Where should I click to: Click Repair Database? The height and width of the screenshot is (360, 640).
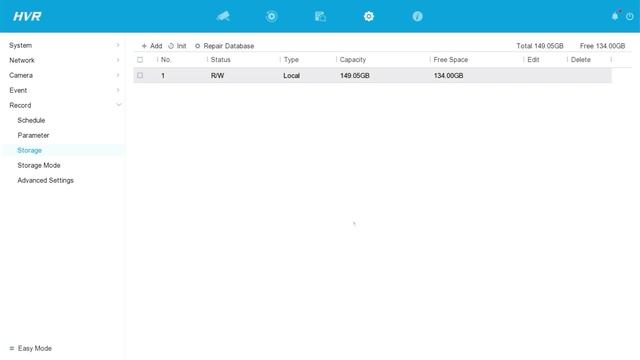pos(224,46)
